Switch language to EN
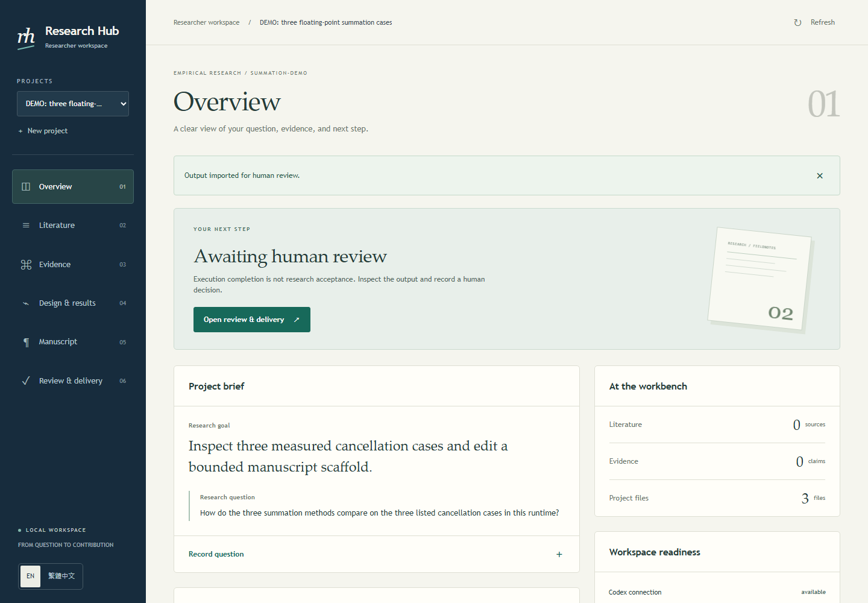Viewport: 868px width, 603px height. (31, 576)
